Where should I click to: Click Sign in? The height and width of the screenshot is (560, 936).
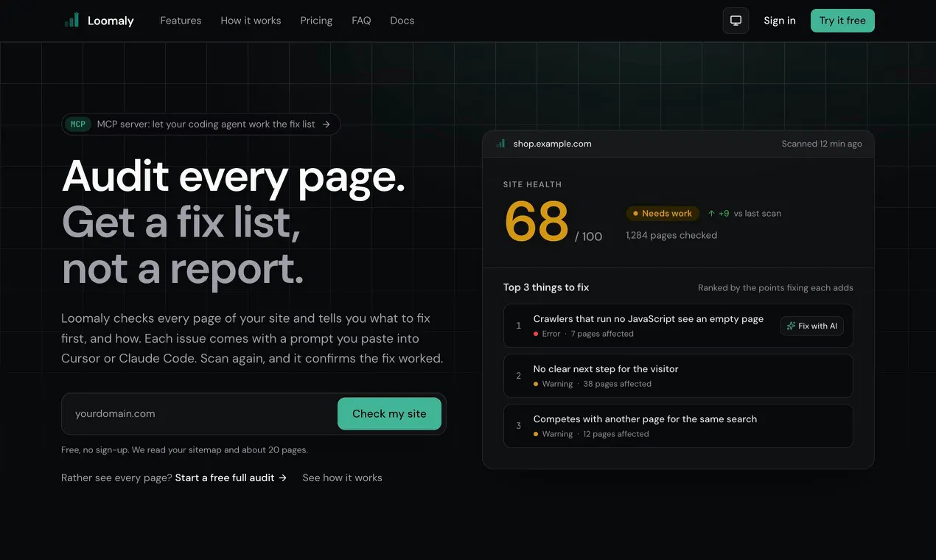coord(780,21)
